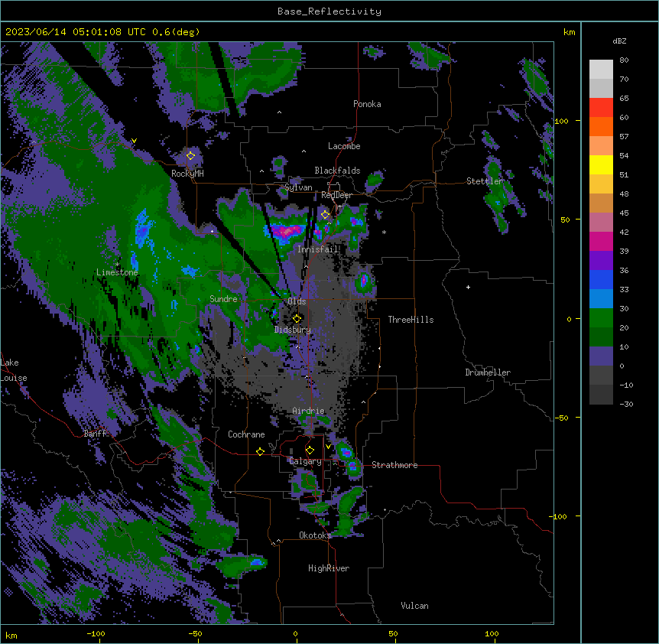Pick the magenta 39–42 dBZ legend swatch

click(601, 241)
